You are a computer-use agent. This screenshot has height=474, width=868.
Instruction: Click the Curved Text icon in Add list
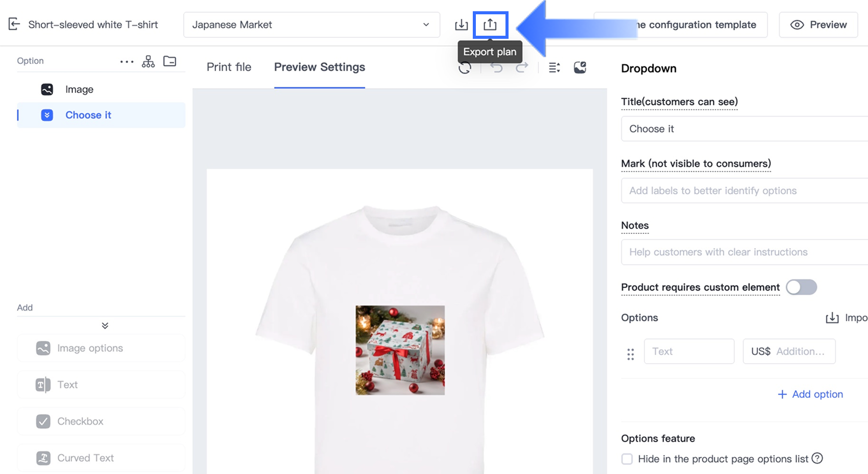coord(43,458)
